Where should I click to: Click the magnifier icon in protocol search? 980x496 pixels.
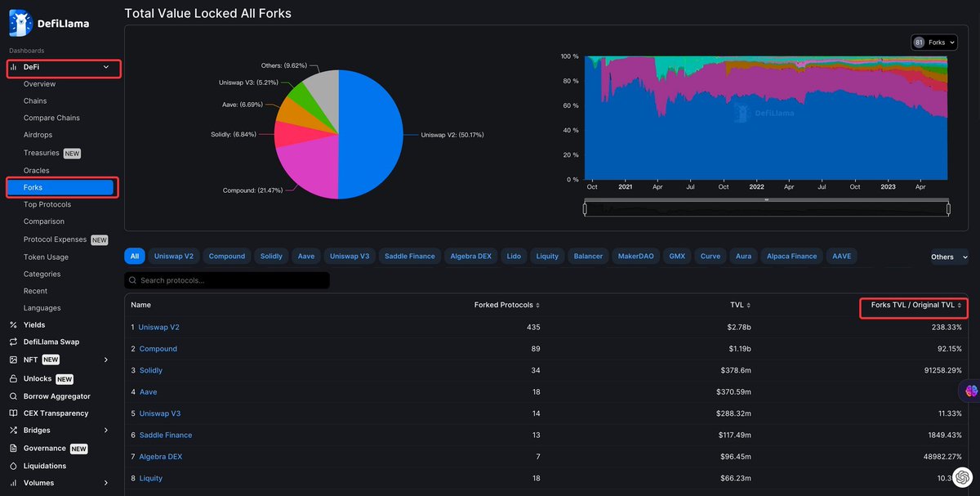(x=133, y=280)
